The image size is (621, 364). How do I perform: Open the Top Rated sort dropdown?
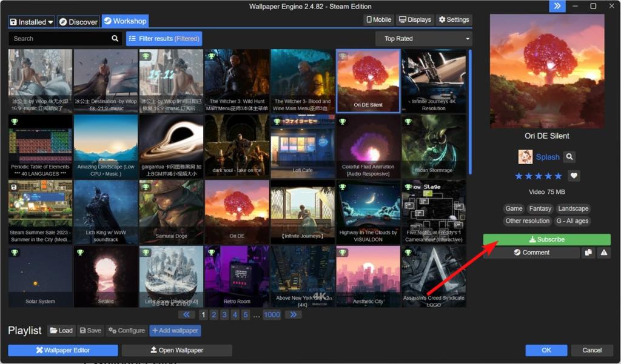pos(423,38)
